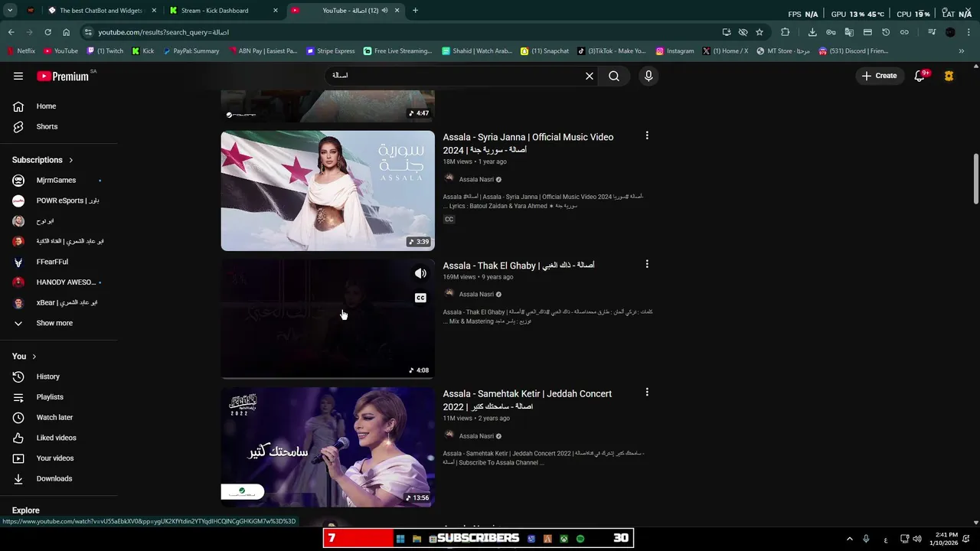
Task: Open 'Assala - Syria Janna' title link
Action: pos(528,143)
